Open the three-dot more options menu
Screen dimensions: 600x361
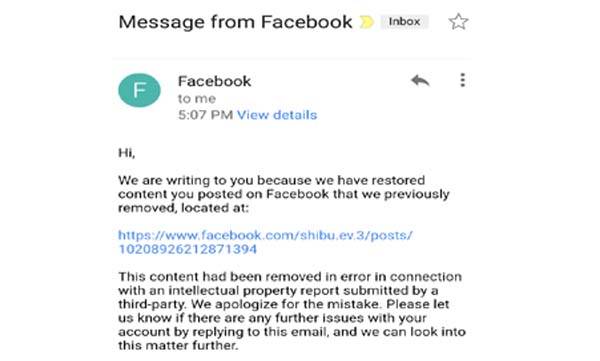[463, 80]
